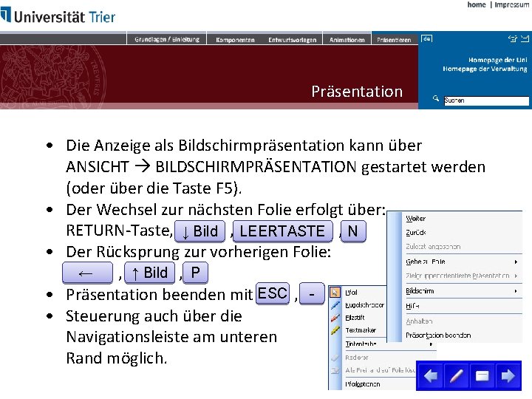The width and height of the screenshot is (532, 399).
Task: Click the left arrow key graphic
Action: pos(87,273)
